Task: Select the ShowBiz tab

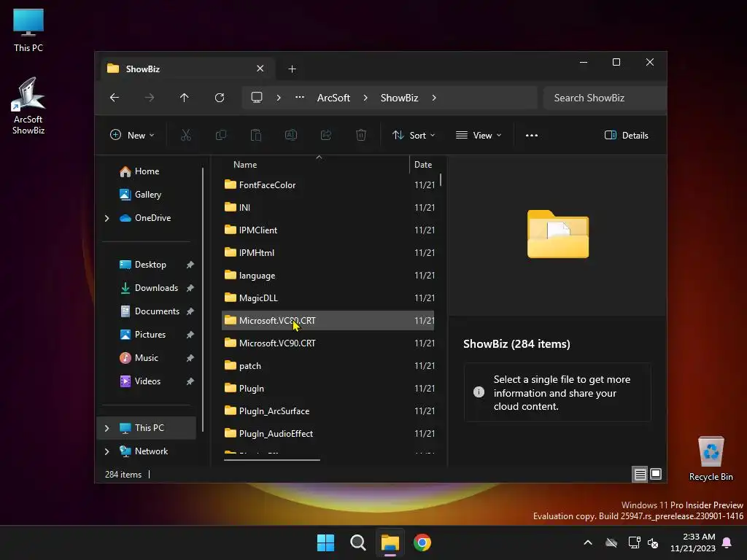Action: (x=186, y=69)
